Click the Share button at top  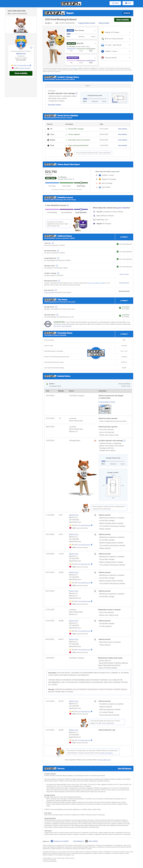[115, 3]
